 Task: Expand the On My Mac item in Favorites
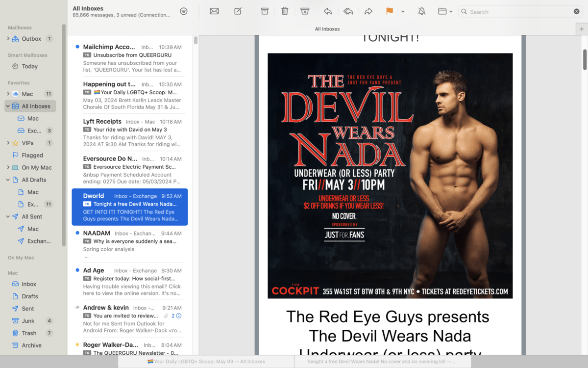(x=8, y=167)
